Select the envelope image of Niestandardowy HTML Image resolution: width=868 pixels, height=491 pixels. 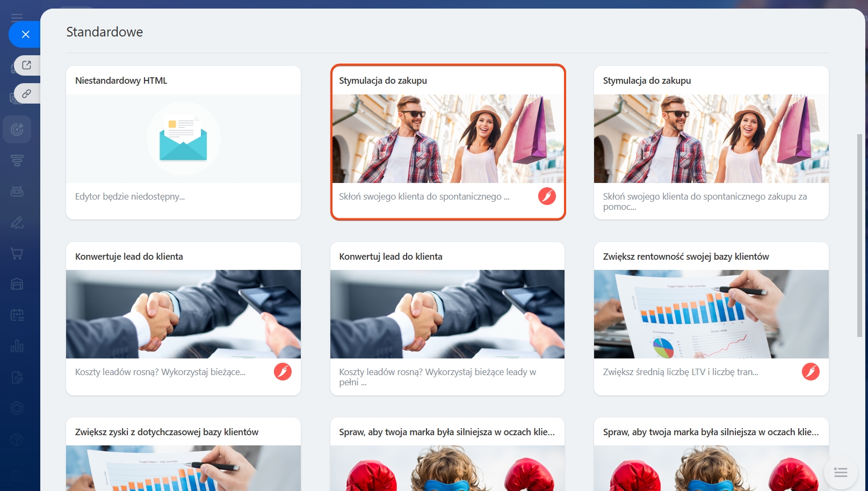pyautogui.click(x=183, y=139)
